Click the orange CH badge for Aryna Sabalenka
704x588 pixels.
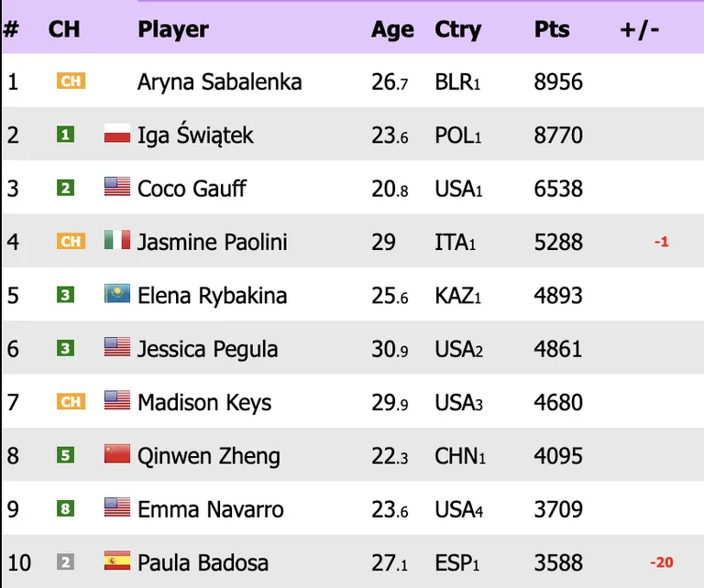coord(71,81)
